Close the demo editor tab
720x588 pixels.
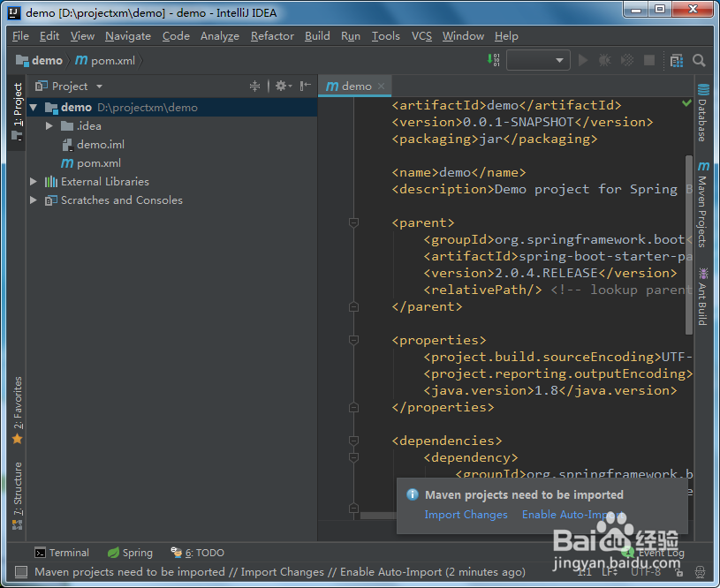point(381,86)
